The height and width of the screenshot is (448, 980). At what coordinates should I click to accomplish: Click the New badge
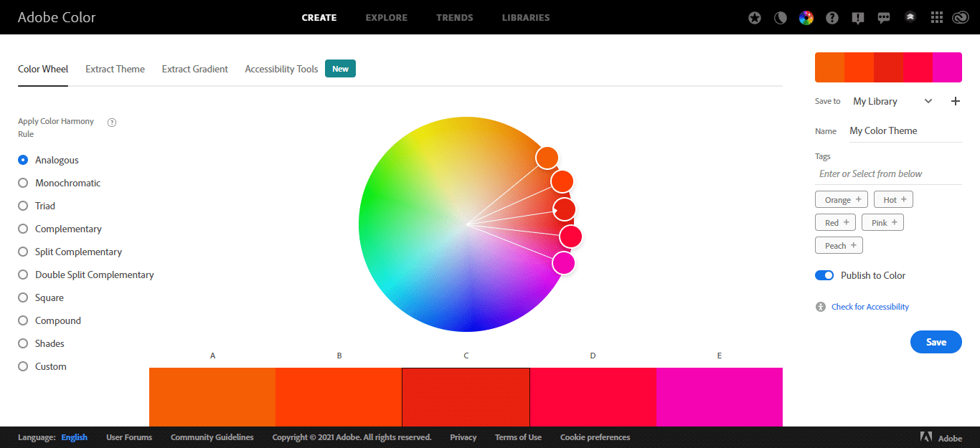(340, 69)
